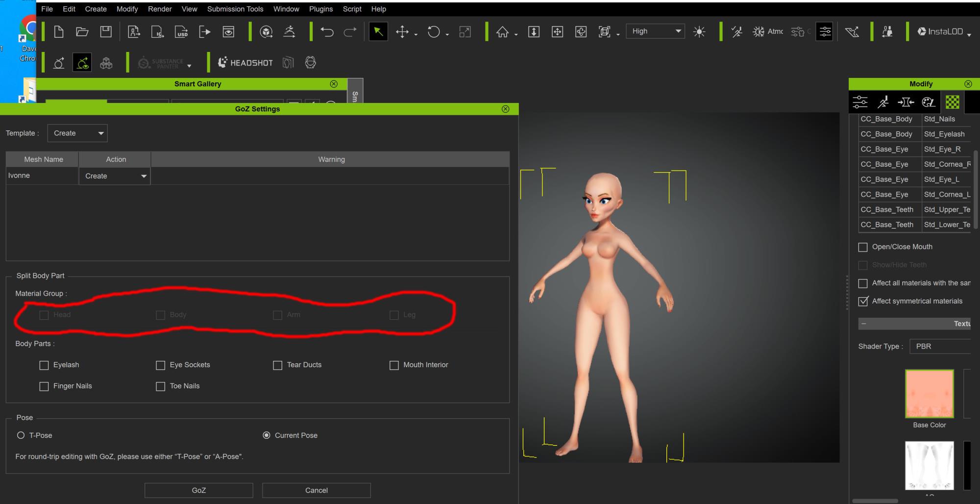Expand the rotate tool dropdown arrow
Image resolution: width=980 pixels, height=504 pixels.
[x=447, y=34]
